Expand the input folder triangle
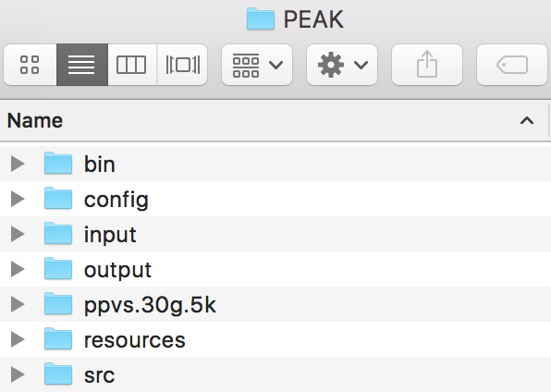This screenshot has height=392, width=551. pos(18,234)
